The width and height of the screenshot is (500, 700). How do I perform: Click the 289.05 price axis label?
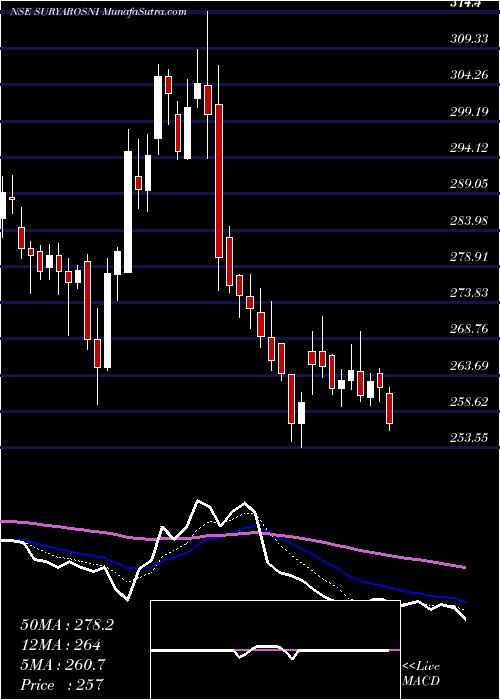pyautogui.click(x=468, y=183)
